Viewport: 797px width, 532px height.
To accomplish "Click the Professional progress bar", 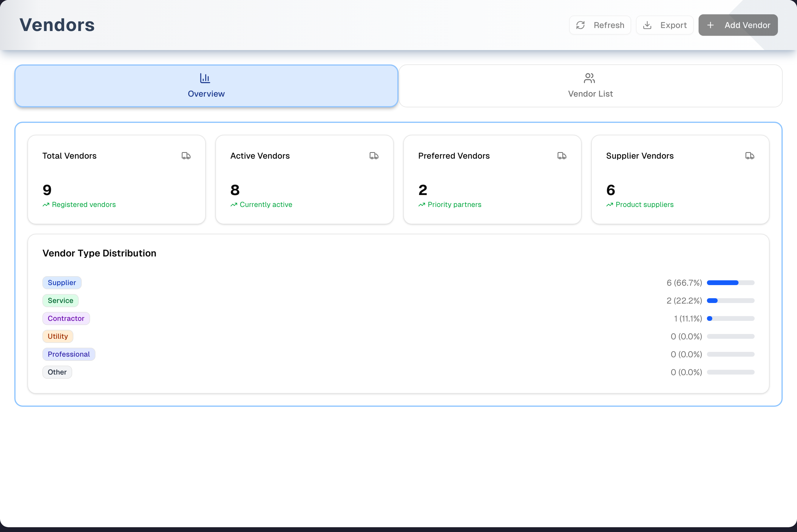I will [730, 354].
